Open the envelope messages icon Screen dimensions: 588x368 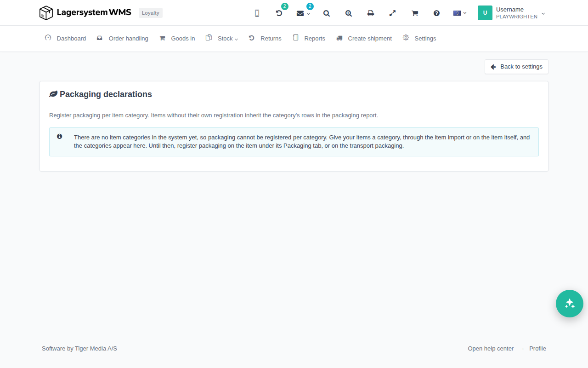(x=300, y=13)
